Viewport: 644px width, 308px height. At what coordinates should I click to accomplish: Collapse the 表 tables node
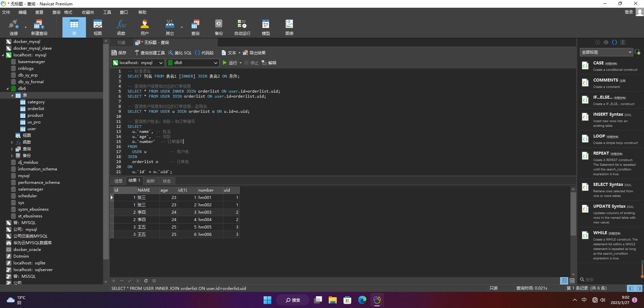(x=12, y=95)
